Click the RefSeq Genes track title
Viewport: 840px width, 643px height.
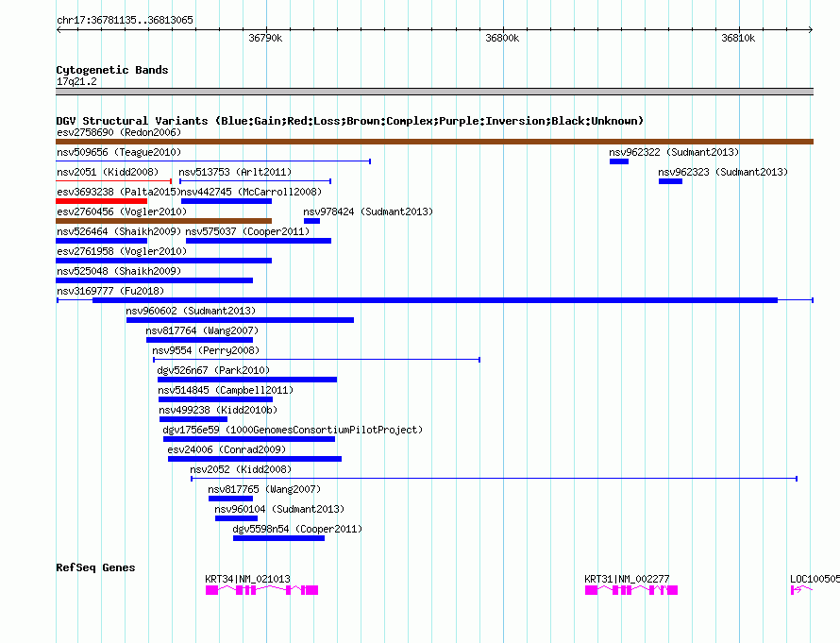(x=95, y=567)
